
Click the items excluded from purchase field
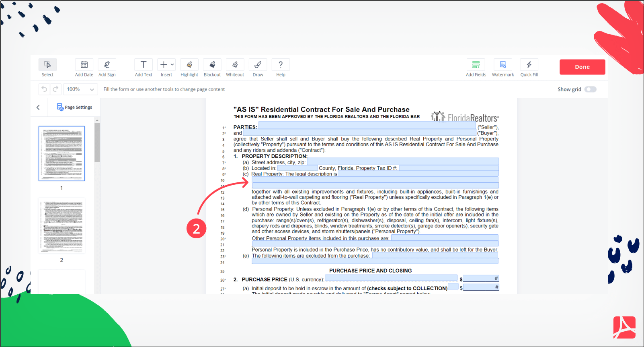[435, 255]
